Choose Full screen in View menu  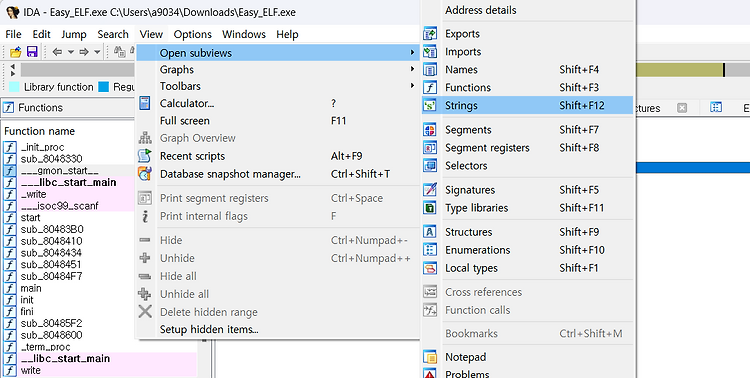tap(278, 121)
